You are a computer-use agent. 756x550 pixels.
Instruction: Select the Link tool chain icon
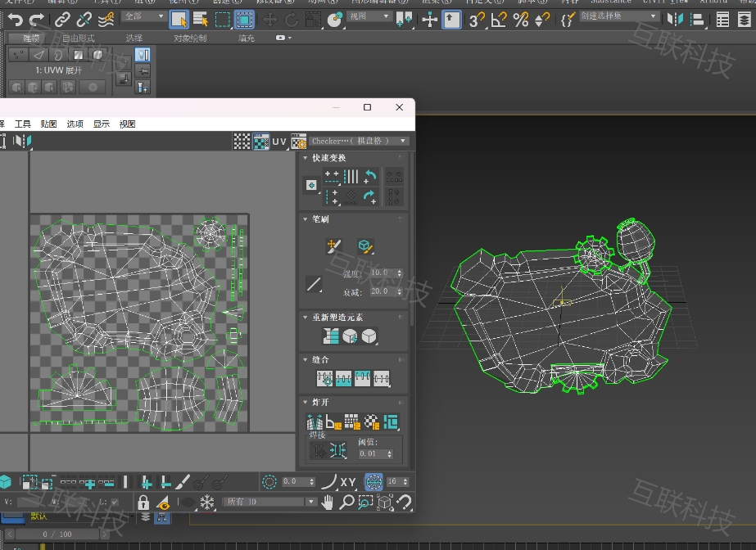click(x=62, y=20)
